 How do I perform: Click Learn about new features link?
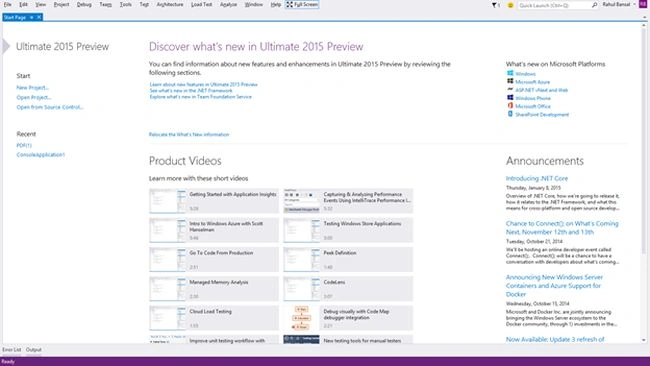click(204, 84)
